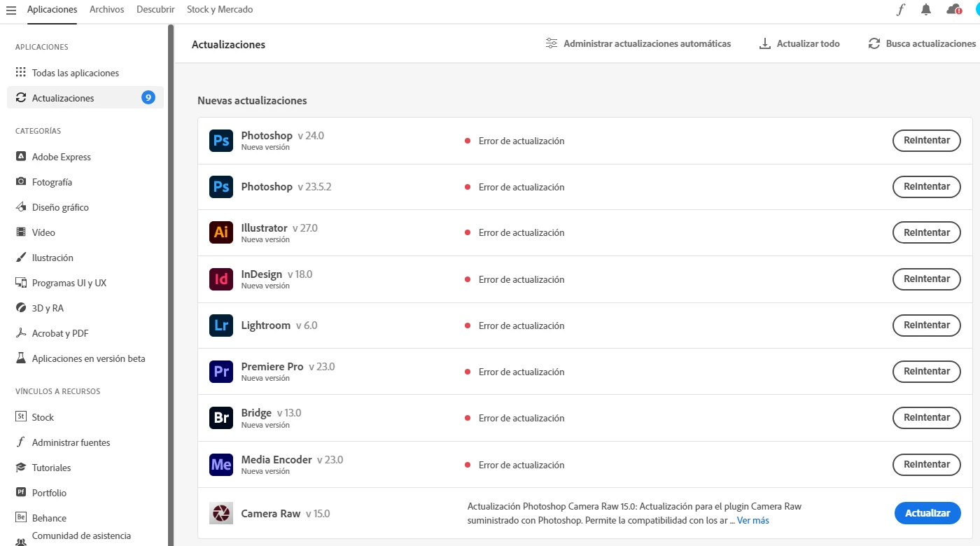Retry Photoshop v 23.5.2 update
980x546 pixels.
tap(927, 187)
